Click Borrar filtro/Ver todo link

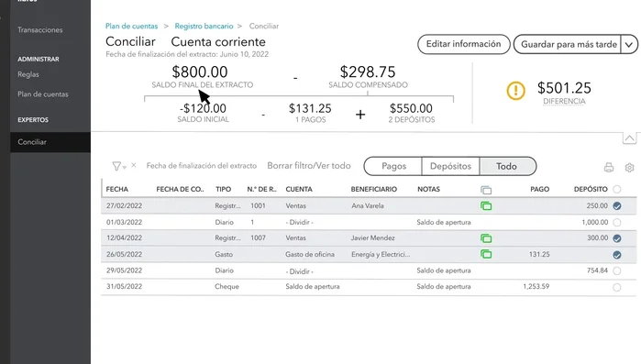(309, 166)
